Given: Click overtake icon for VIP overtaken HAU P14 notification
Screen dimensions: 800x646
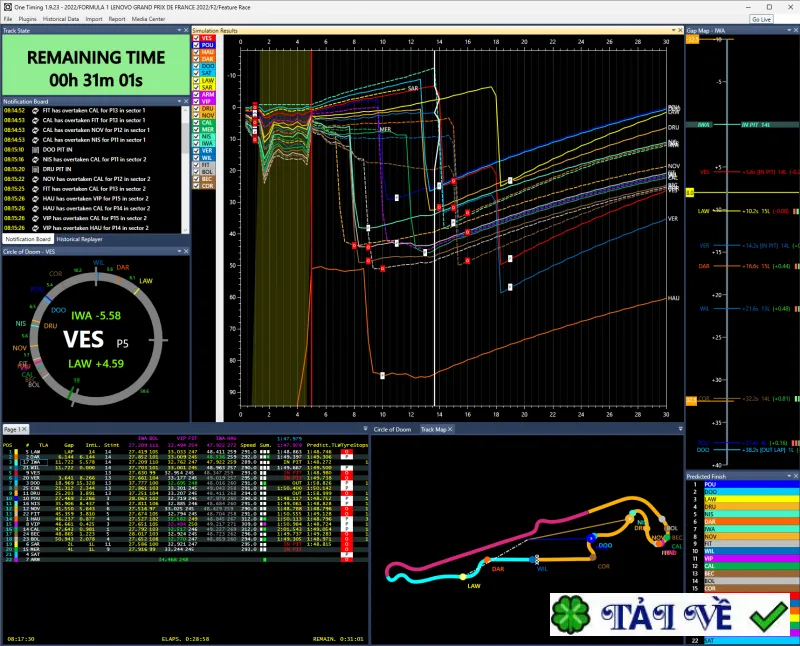Looking at the screenshot, I should coord(35,228).
